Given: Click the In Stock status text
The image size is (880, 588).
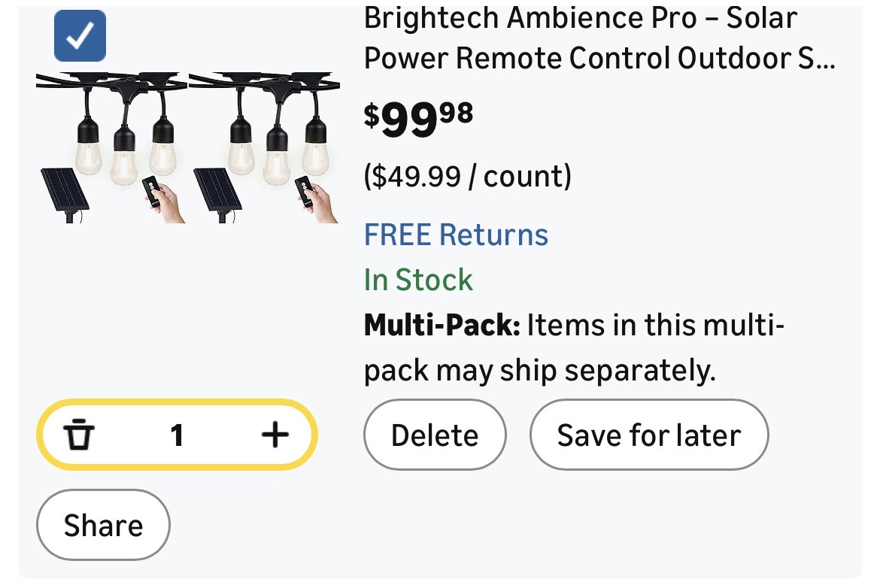Looking at the screenshot, I should tap(418, 280).
